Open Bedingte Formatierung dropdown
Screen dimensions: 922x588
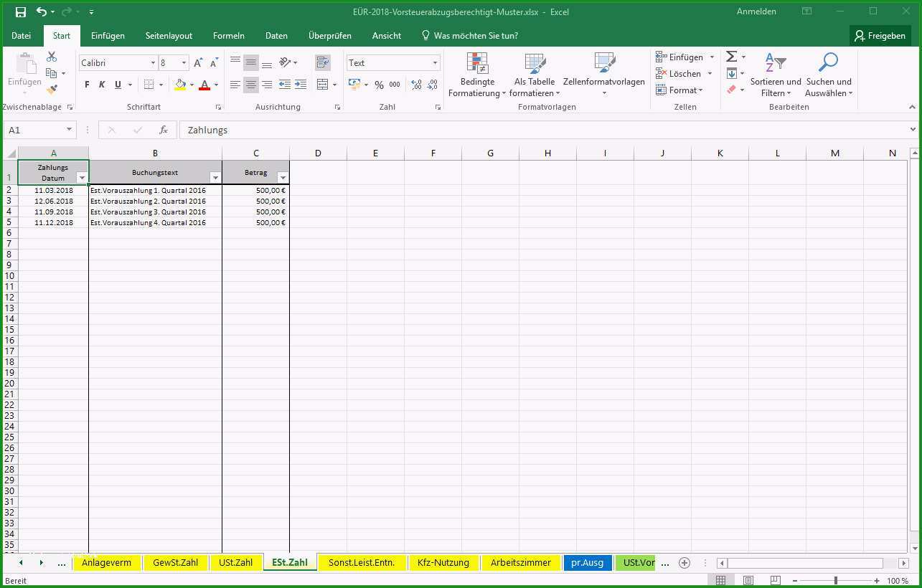click(x=477, y=75)
